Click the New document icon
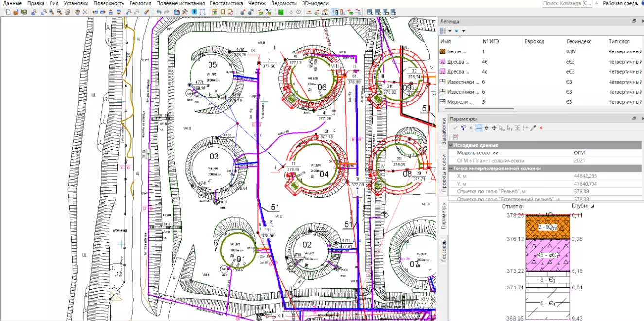 pos(8,12)
